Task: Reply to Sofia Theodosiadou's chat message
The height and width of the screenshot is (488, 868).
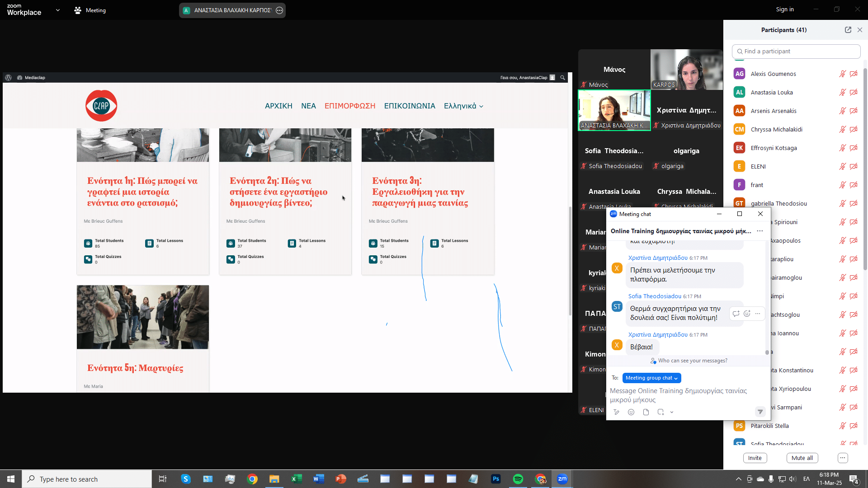Action: coord(736,314)
